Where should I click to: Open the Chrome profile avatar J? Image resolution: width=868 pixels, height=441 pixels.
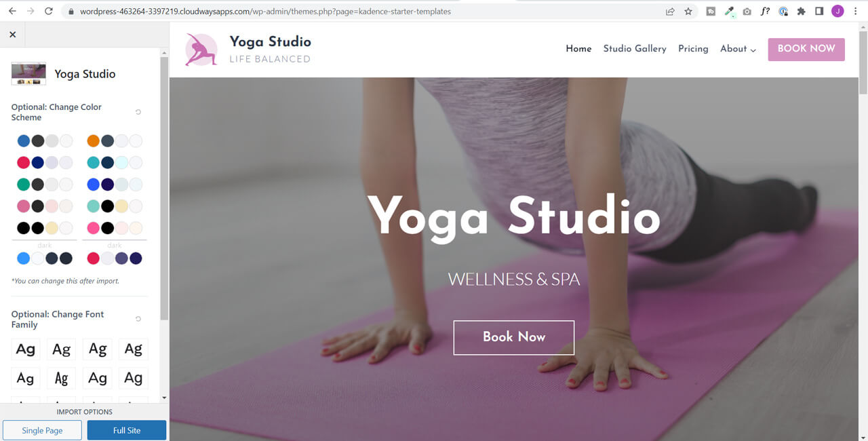[x=837, y=12]
